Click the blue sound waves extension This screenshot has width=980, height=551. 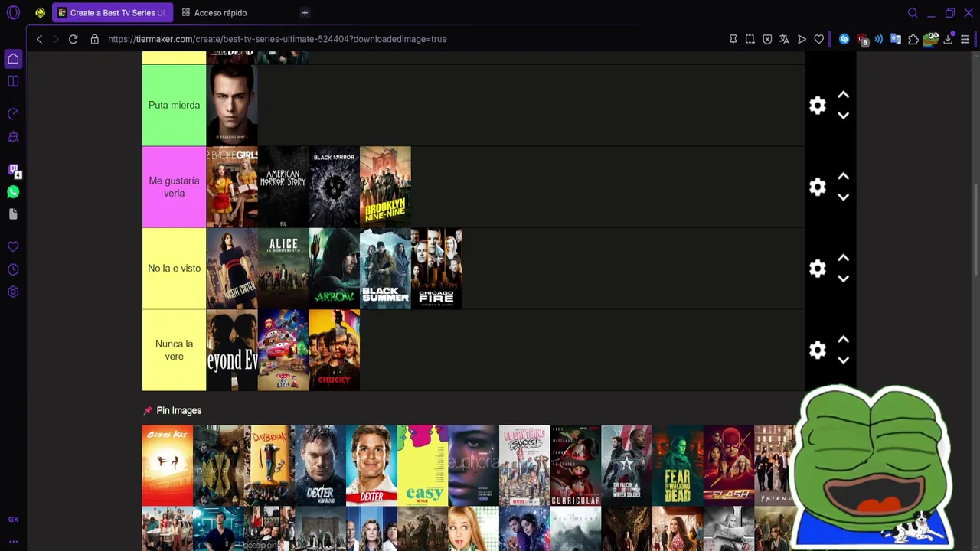(x=879, y=39)
